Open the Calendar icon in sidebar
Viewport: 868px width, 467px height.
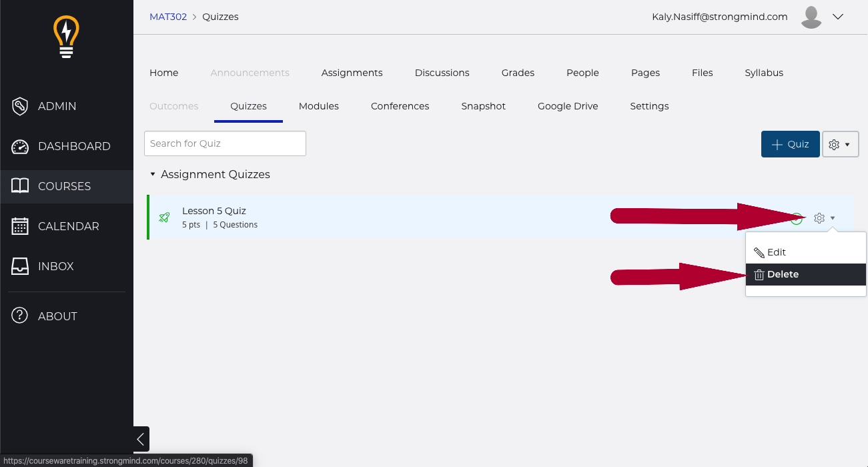[20, 226]
